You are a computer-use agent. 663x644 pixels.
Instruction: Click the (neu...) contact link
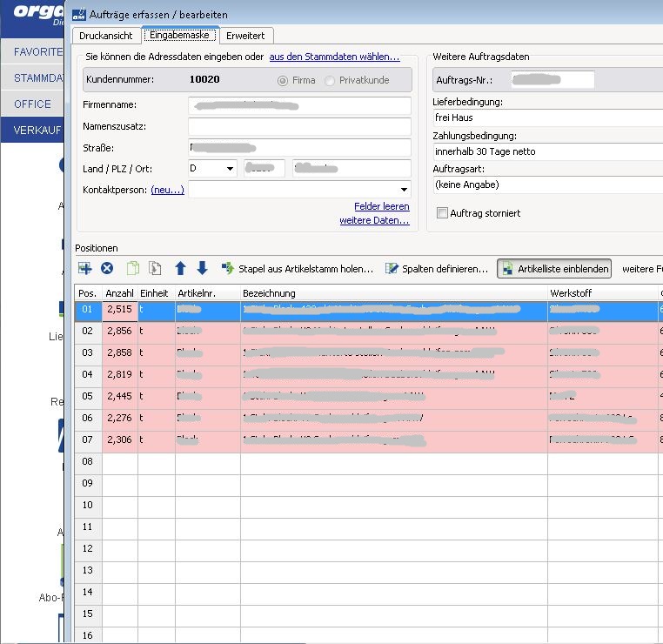pyautogui.click(x=167, y=190)
